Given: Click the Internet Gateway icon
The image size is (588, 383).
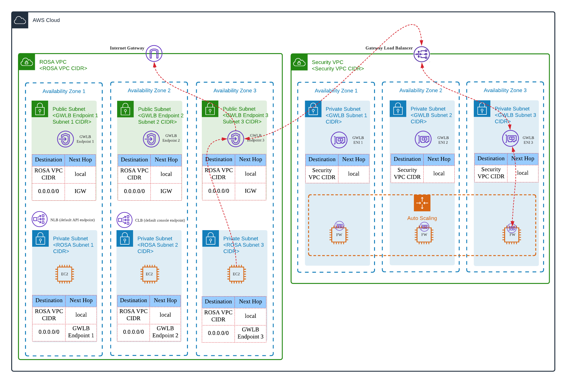Looking at the screenshot, I should 154,53.
